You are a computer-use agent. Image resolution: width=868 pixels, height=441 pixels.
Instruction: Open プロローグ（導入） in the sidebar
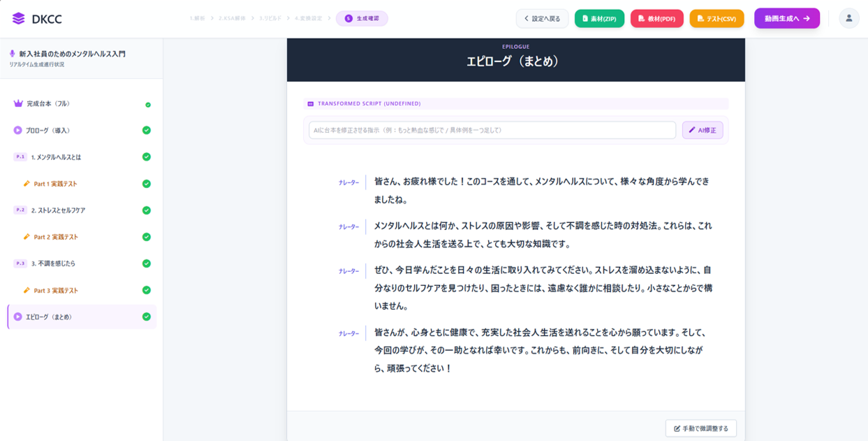pyautogui.click(x=82, y=130)
